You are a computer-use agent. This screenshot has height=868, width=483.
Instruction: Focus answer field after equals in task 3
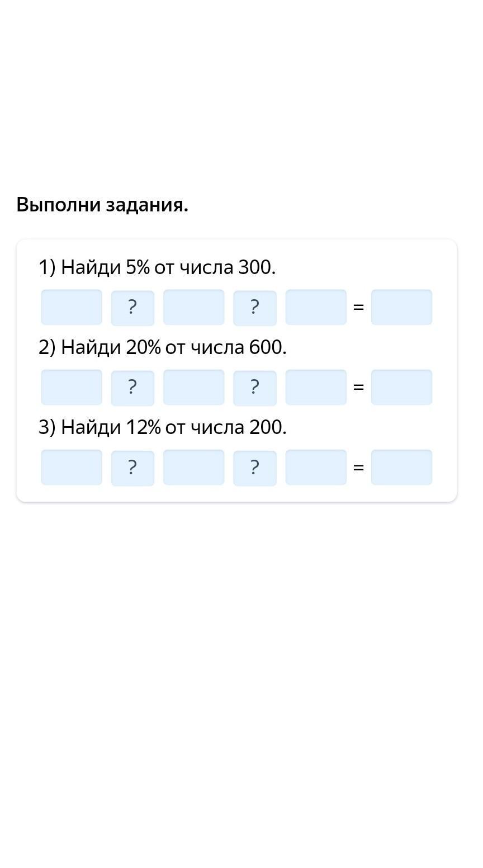tap(401, 467)
